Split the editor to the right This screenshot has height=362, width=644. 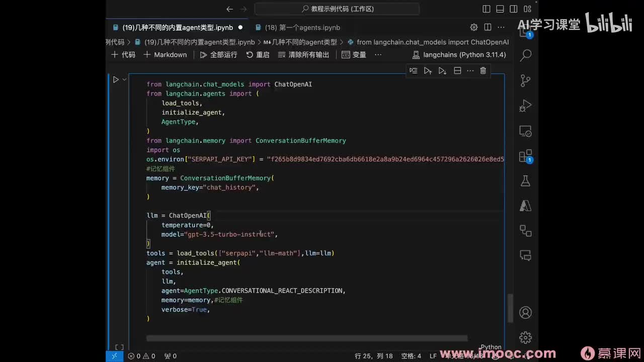click(488, 27)
